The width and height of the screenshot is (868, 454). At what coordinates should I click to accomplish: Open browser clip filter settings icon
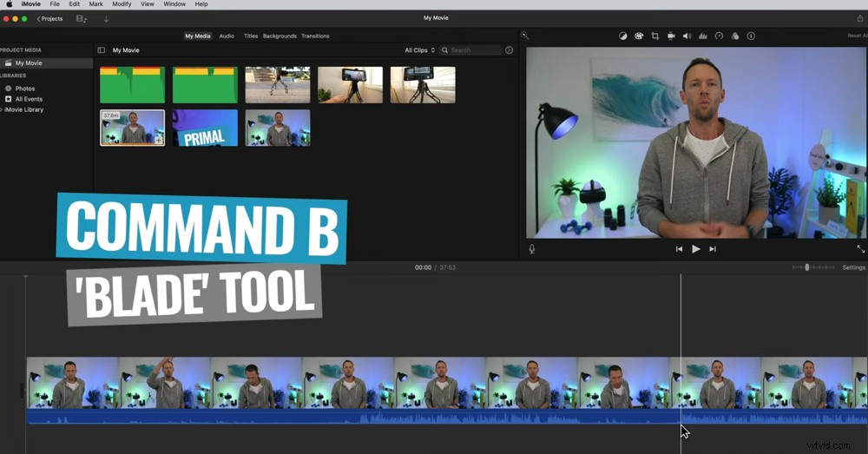tap(510, 50)
